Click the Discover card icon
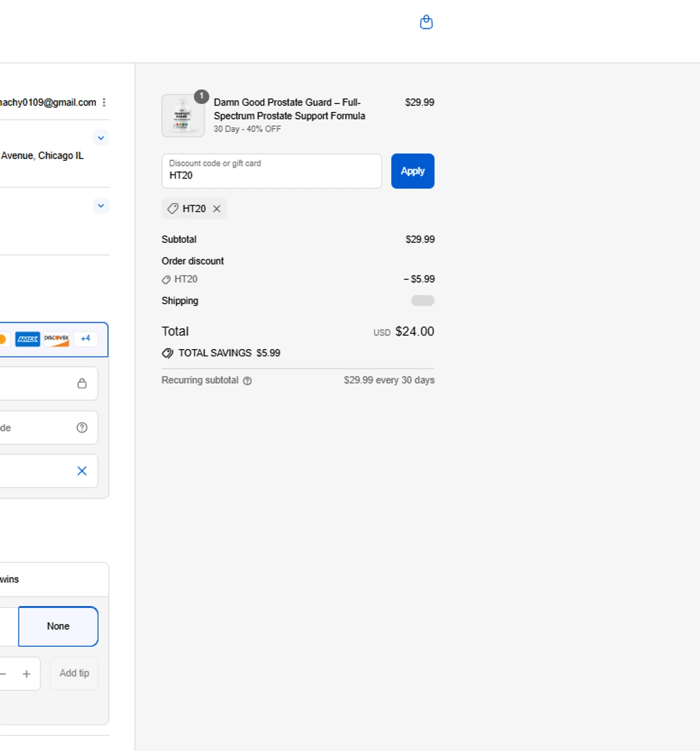 pos(57,339)
